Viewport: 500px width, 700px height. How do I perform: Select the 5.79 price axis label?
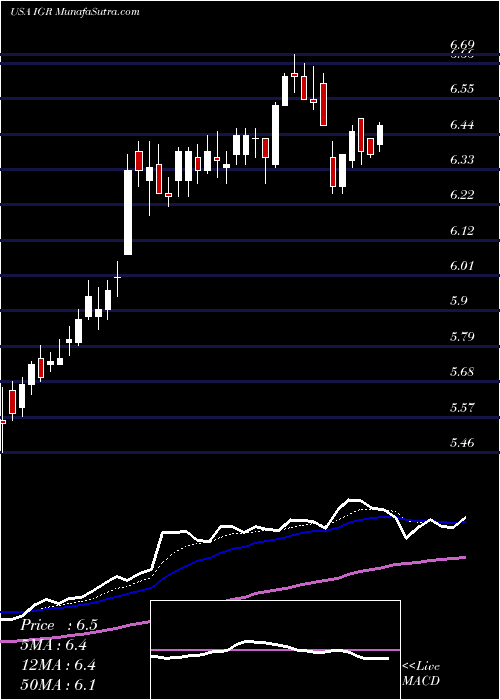[462, 337]
